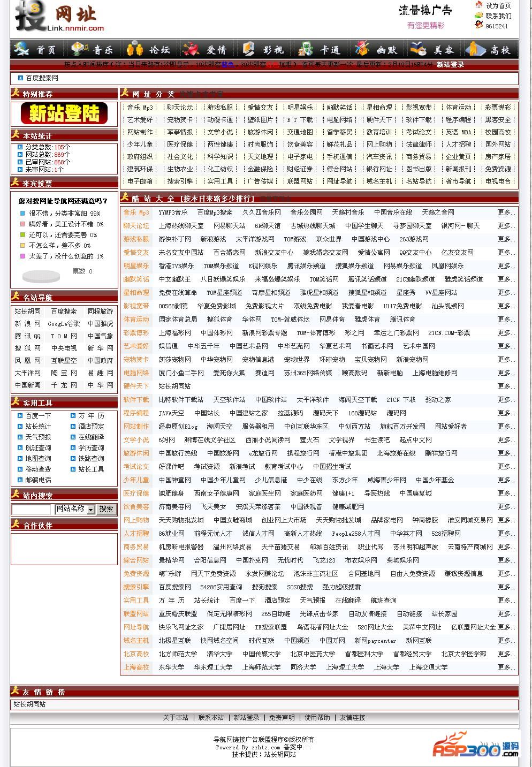Open 更多 for 搜索引擎 row
The image size is (532, 767).
point(507,587)
